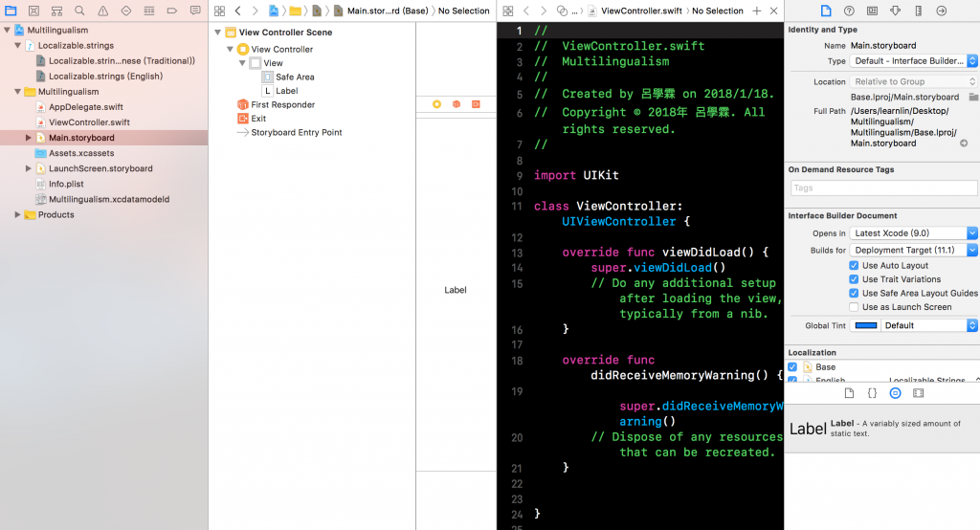Image resolution: width=980 pixels, height=530 pixels.
Task: Click the On Demand Resource Tags field
Action: point(883,188)
